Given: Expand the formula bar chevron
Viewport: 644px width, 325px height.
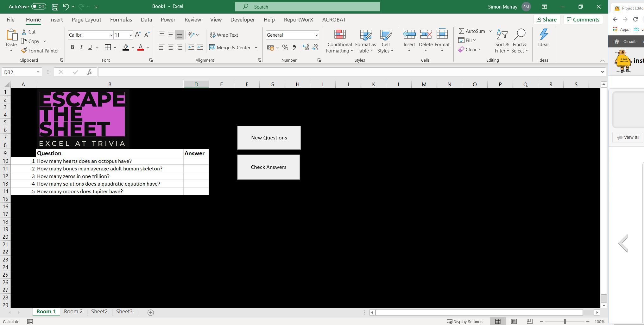Looking at the screenshot, I should (602, 72).
